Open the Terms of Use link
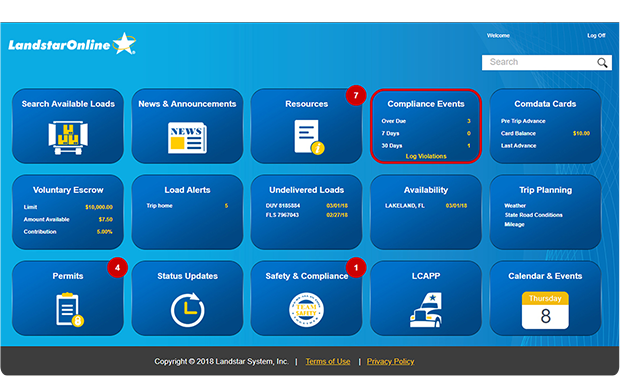This screenshot has width=621, height=376. 328,361
